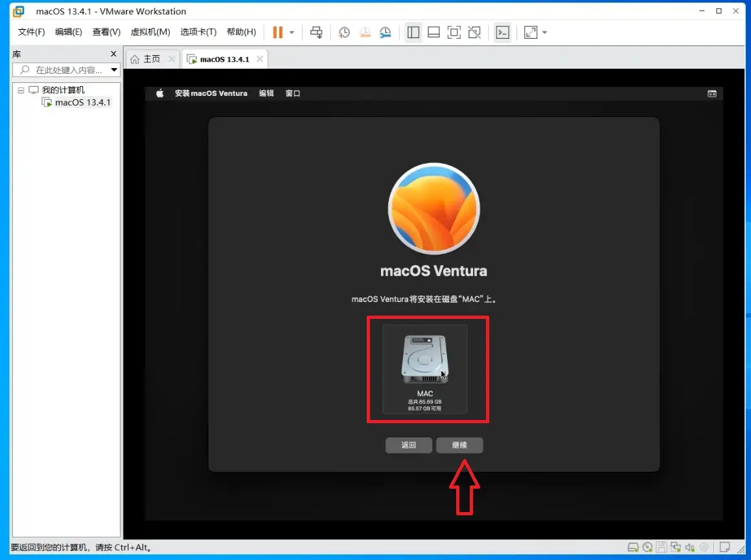Click the floppy drive status icon

coord(662,547)
